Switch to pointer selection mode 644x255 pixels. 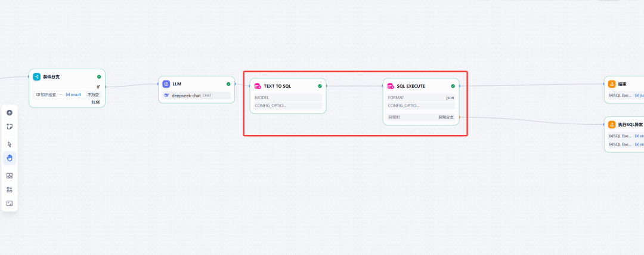(10, 144)
